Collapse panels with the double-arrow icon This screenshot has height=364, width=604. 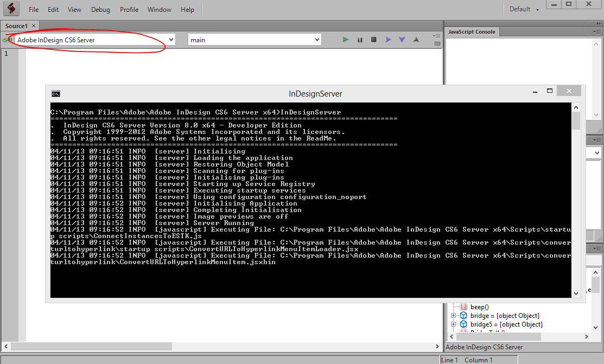(599, 23)
